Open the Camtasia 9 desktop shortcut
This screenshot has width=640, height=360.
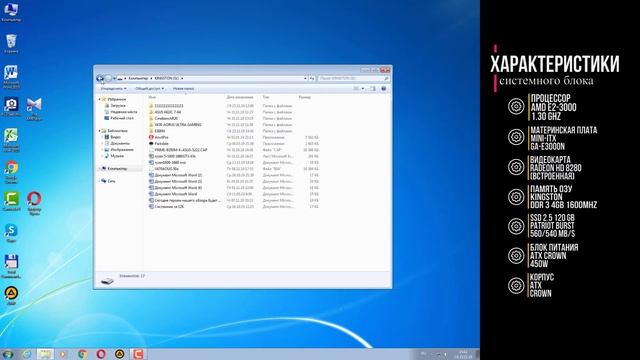click(11, 202)
